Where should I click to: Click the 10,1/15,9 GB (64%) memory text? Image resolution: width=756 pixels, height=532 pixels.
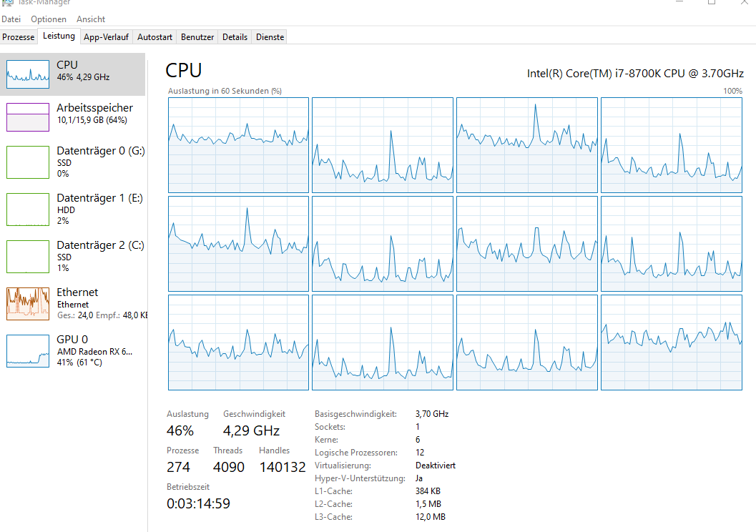92,120
